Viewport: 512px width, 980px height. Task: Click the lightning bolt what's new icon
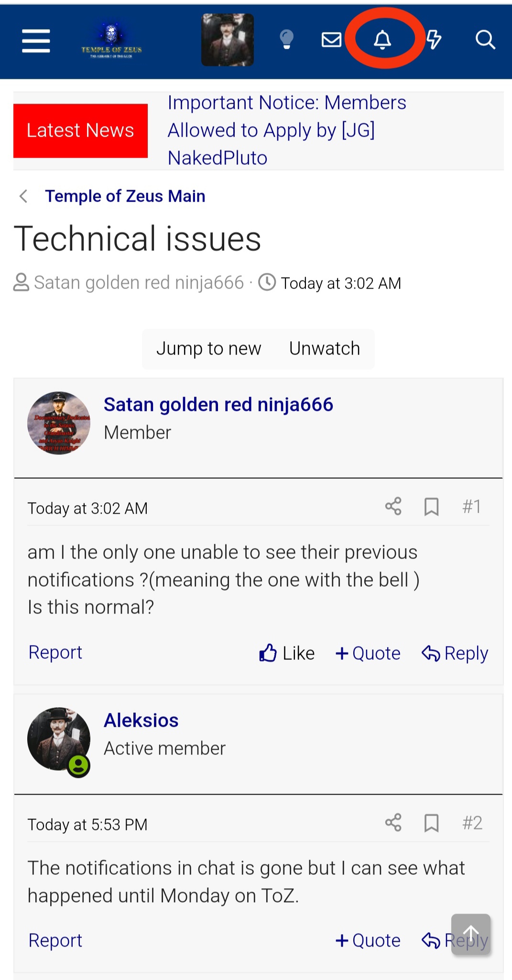click(434, 40)
